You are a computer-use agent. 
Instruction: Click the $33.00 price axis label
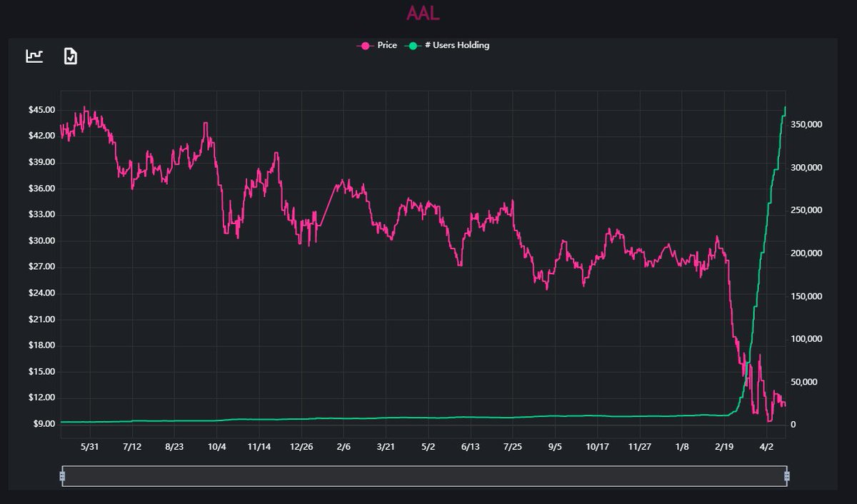click(42, 214)
